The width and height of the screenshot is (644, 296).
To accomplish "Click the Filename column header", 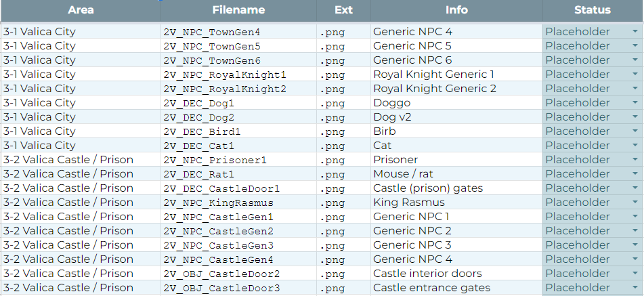I will coord(238,10).
